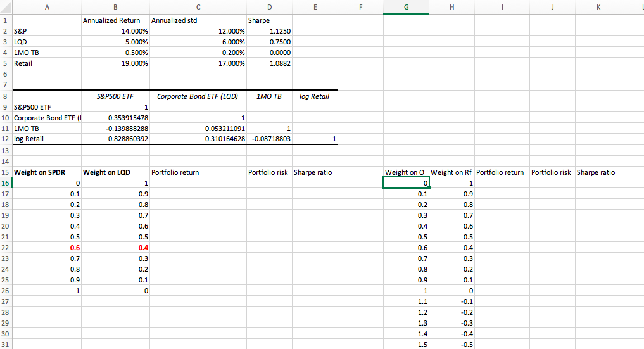Viewport: 644px width, 349px height.
Task: Click 'Portfolio return' header in column I
Action: 502,172
